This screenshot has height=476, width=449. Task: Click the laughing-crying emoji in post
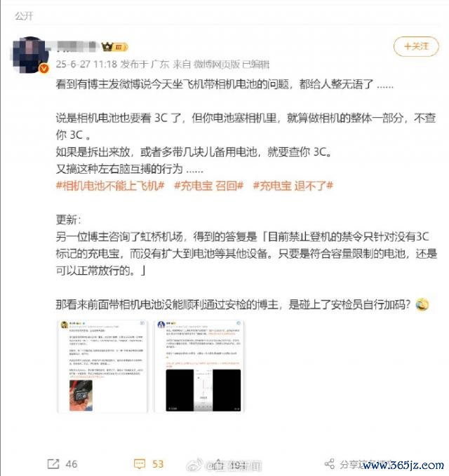(422, 304)
